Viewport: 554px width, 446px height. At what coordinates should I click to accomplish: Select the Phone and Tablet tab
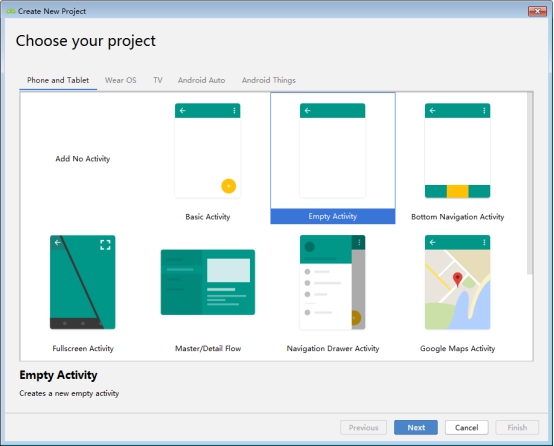tap(58, 80)
